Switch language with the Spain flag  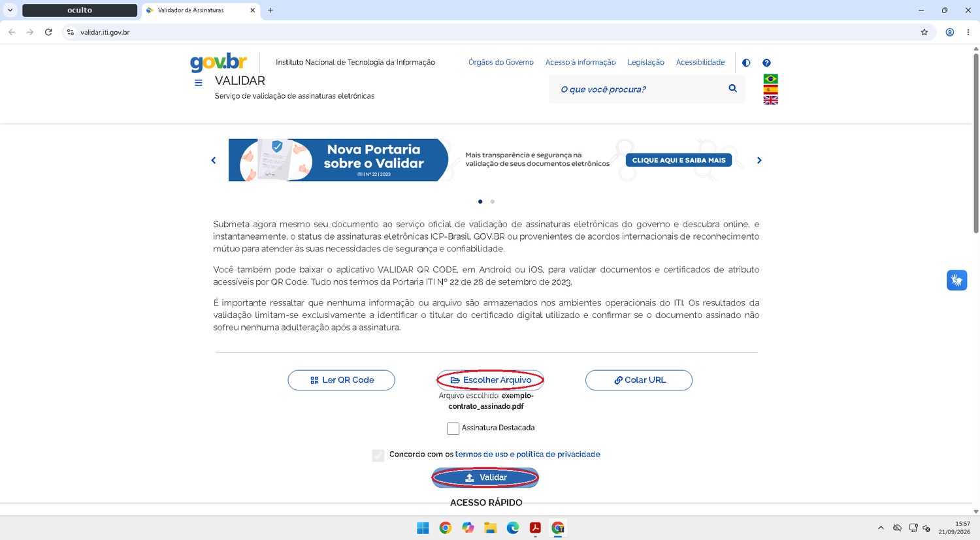coord(771,89)
